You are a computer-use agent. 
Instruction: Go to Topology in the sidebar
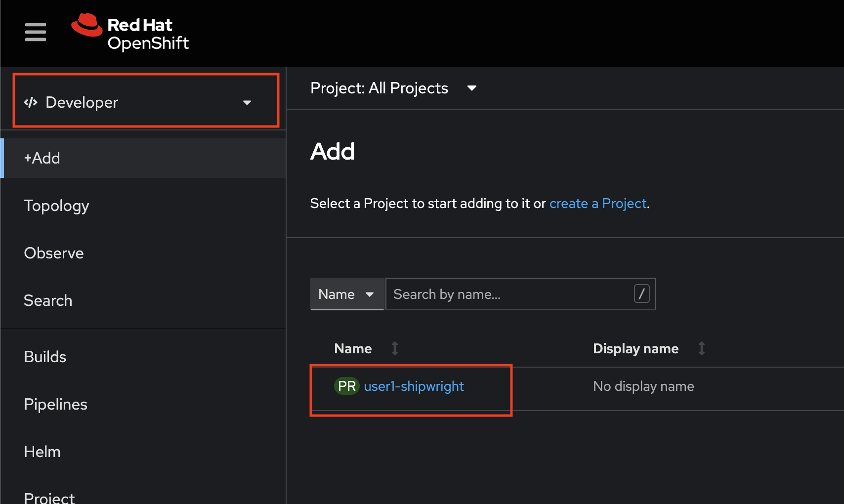pos(143,206)
